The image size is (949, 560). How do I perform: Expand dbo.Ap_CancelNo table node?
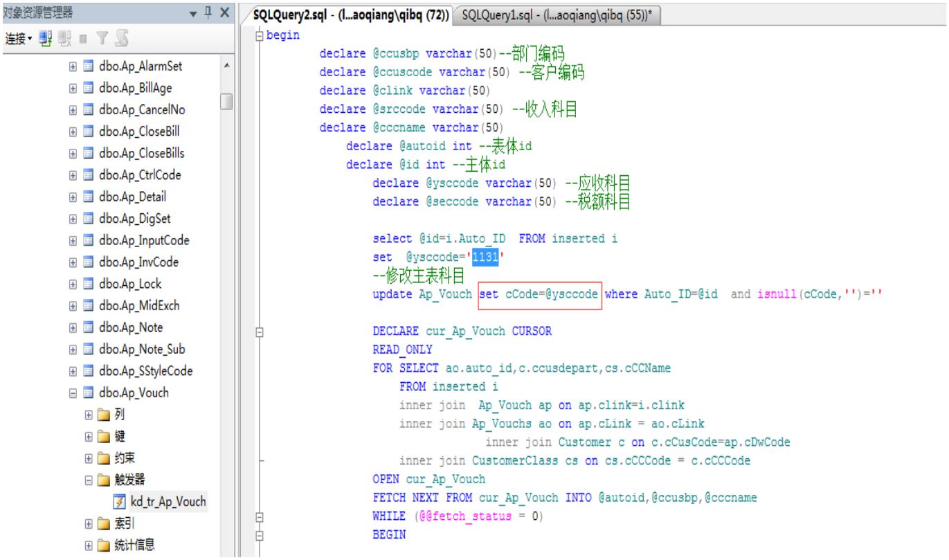click(73, 110)
